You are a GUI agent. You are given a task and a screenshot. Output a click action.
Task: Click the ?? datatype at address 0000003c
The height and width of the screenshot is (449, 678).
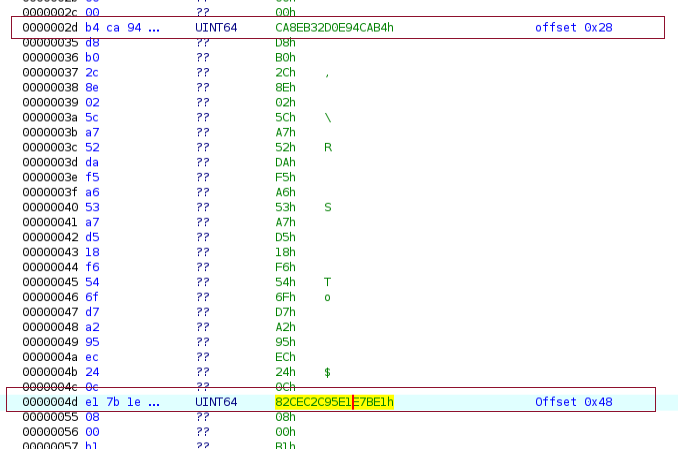pyautogui.click(x=202, y=148)
